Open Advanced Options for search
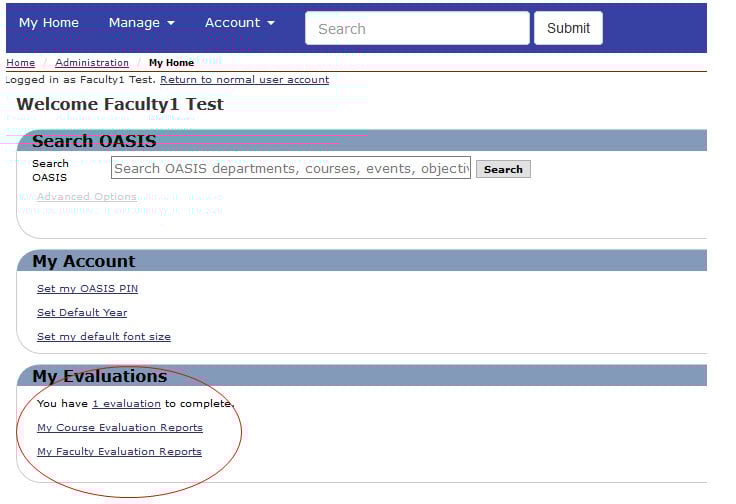The height and width of the screenshot is (504, 736). coord(87,197)
